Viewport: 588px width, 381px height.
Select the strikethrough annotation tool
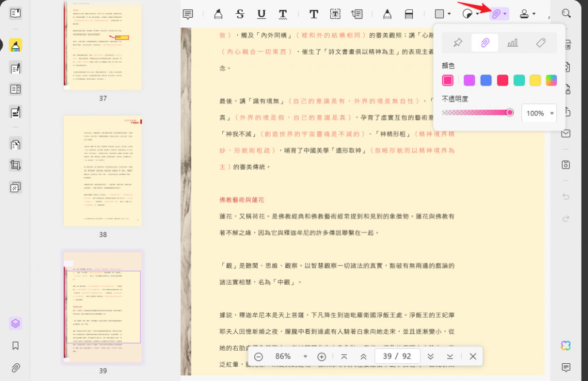[x=240, y=14]
